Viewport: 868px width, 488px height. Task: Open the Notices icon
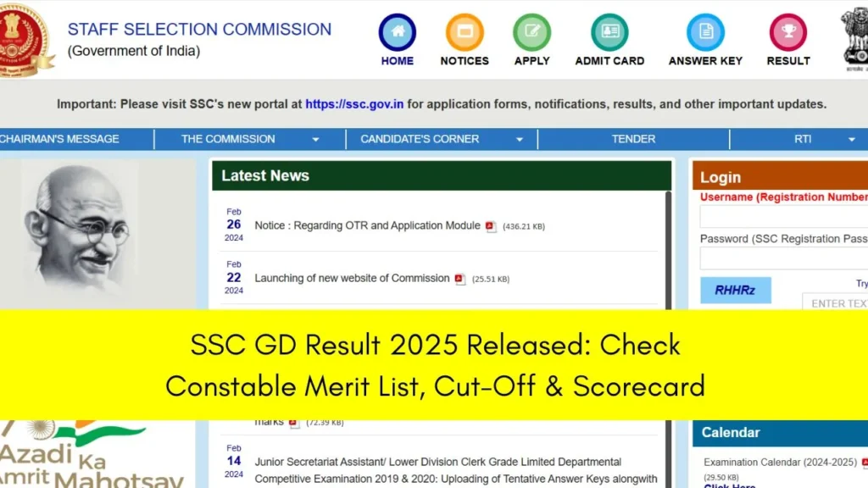(x=465, y=32)
